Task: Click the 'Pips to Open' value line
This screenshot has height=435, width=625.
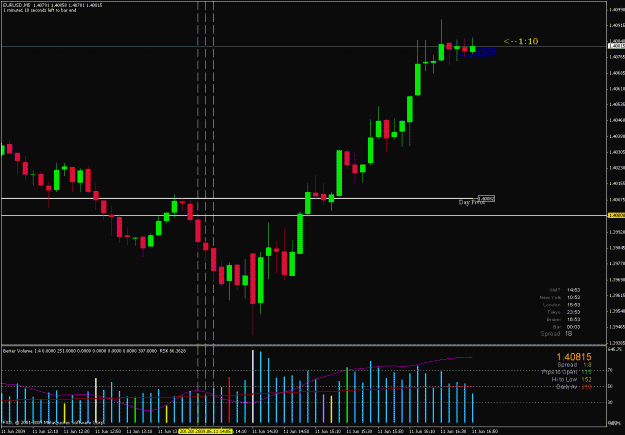Action: point(566,372)
